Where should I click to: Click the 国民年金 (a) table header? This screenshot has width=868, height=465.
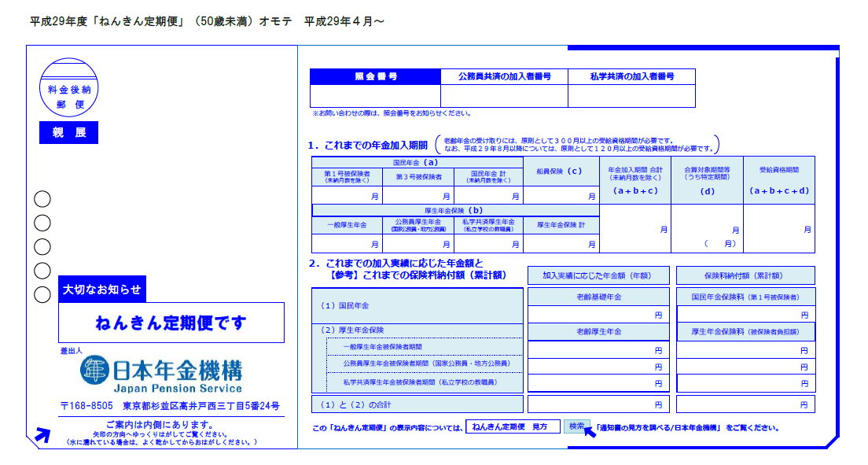(x=417, y=162)
